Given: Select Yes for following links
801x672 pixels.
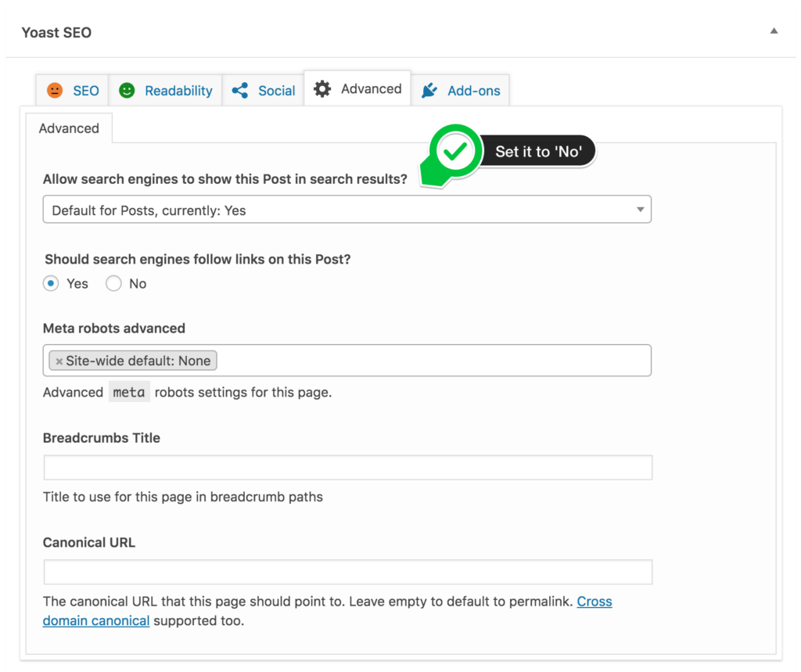Looking at the screenshot, I should tap(51, 283).
